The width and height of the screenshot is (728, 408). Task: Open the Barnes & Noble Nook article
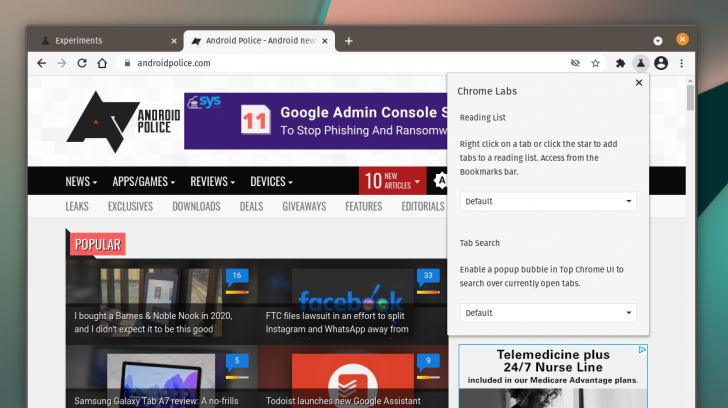(153, 322)
